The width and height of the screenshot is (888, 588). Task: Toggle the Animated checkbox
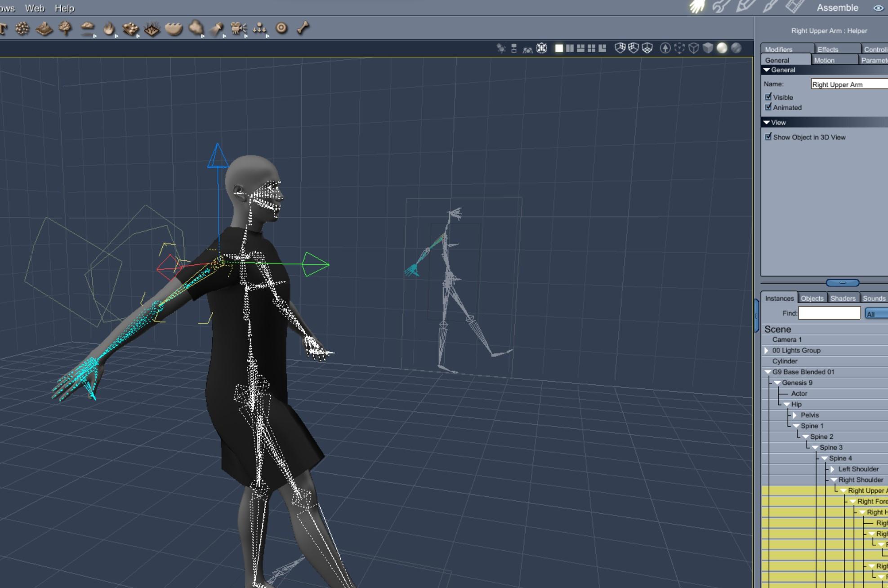(768, 107)
